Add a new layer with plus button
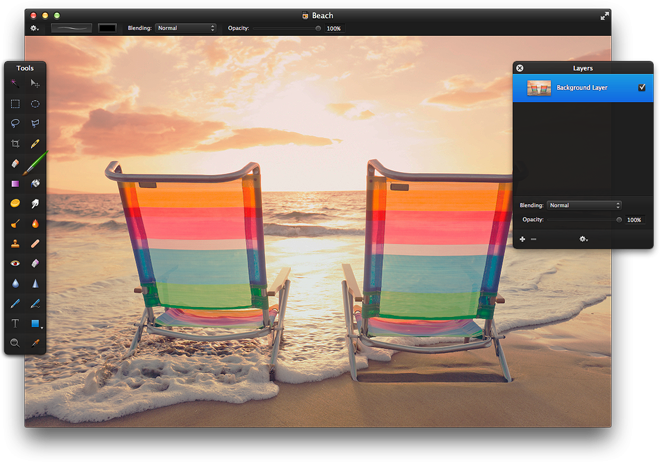Image resolution: width=660 pixels, height=462 pixels. [x=522, y=239]
